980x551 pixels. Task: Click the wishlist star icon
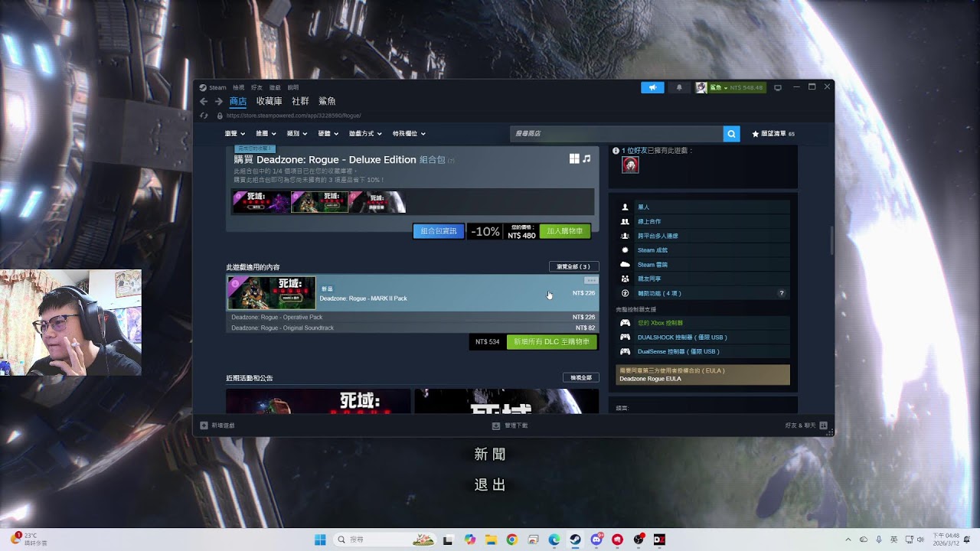[x=756, y=134]
